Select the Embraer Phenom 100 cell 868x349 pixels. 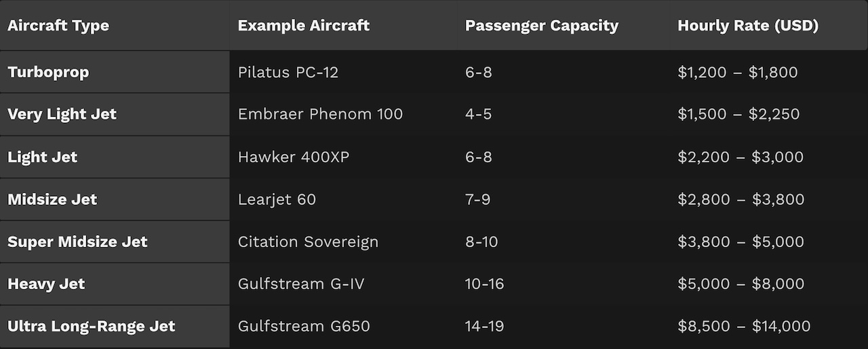320,114
